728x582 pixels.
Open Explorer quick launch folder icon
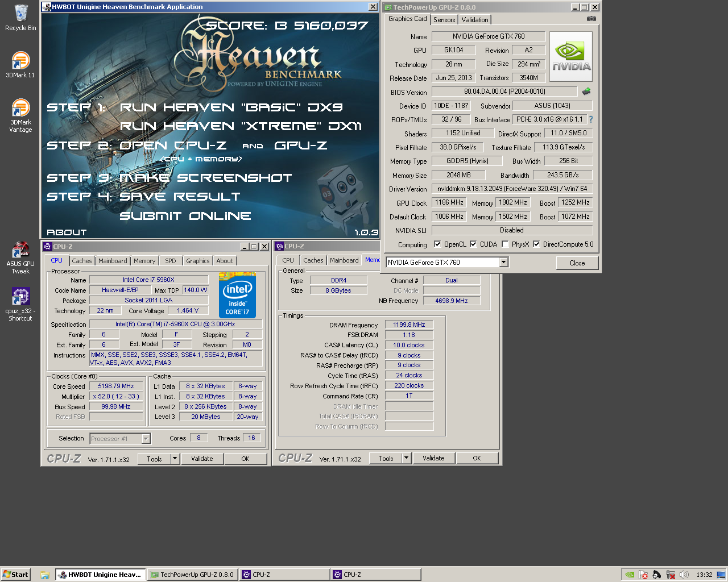[x=45, y=575]
